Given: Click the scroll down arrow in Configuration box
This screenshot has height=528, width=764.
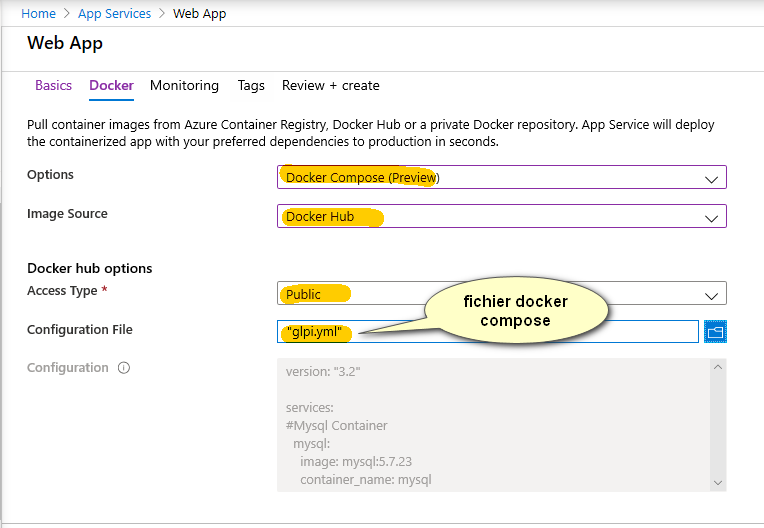Looking at the screenshot, I should (718, 483).
